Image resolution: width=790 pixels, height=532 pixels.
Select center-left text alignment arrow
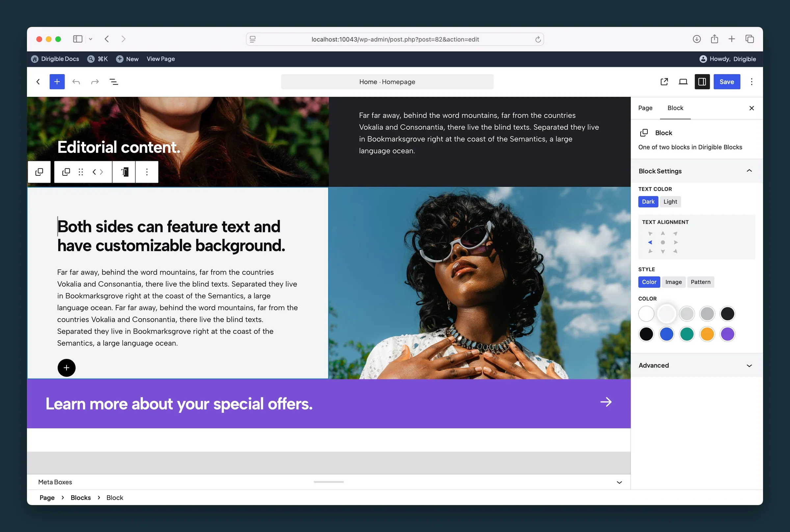pos(650,242)
